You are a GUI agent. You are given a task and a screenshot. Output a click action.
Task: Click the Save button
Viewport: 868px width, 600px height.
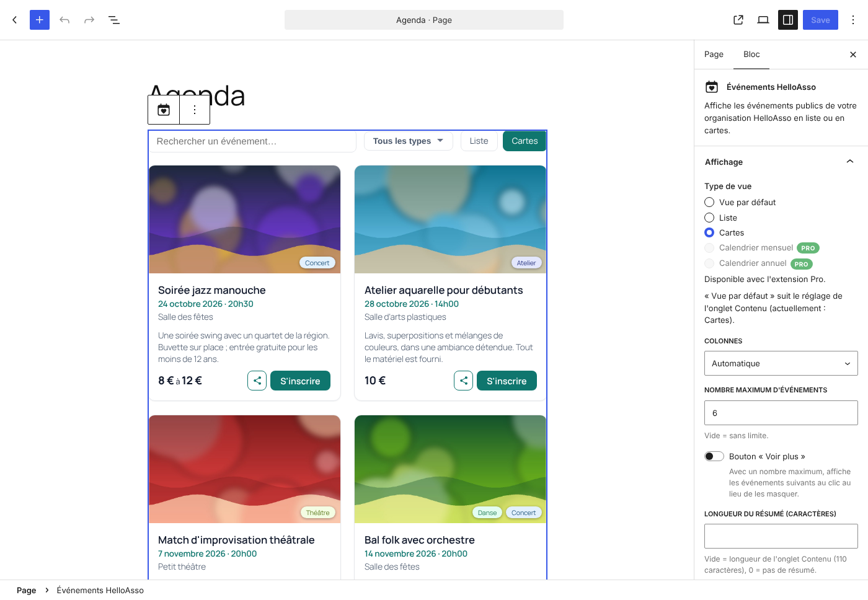[820, 20]
